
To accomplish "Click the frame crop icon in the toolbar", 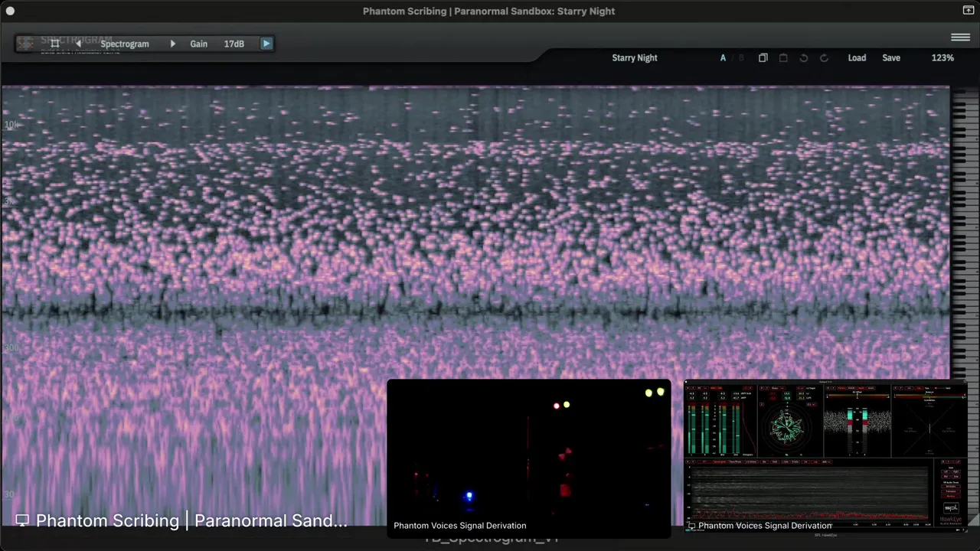I will point(54,44).
